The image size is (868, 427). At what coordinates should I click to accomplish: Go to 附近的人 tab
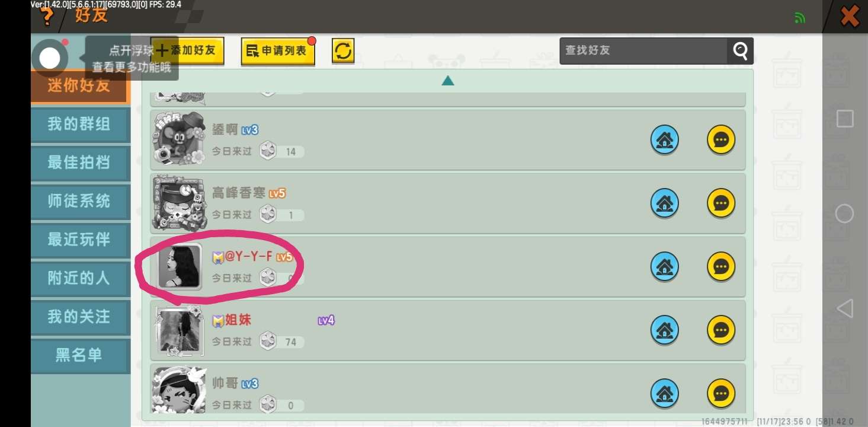tap(80, 278)
